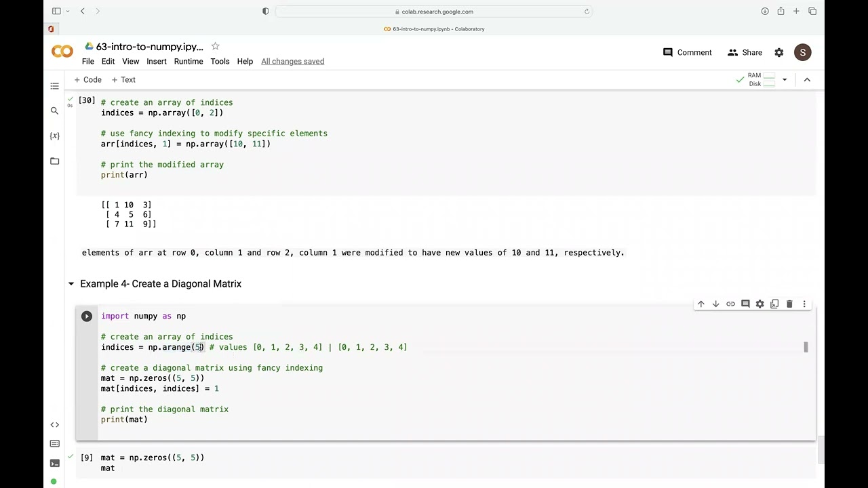The height and width of the screenshot is (488, 868).
Task: Click the connected status green dot
Action: coord(54,482)
